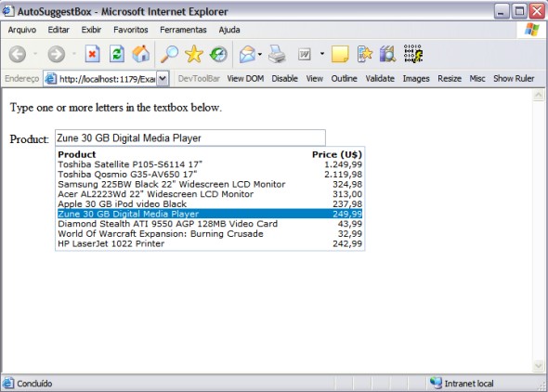Refresh the page with the green arrows icon

[x=117, y=54]
